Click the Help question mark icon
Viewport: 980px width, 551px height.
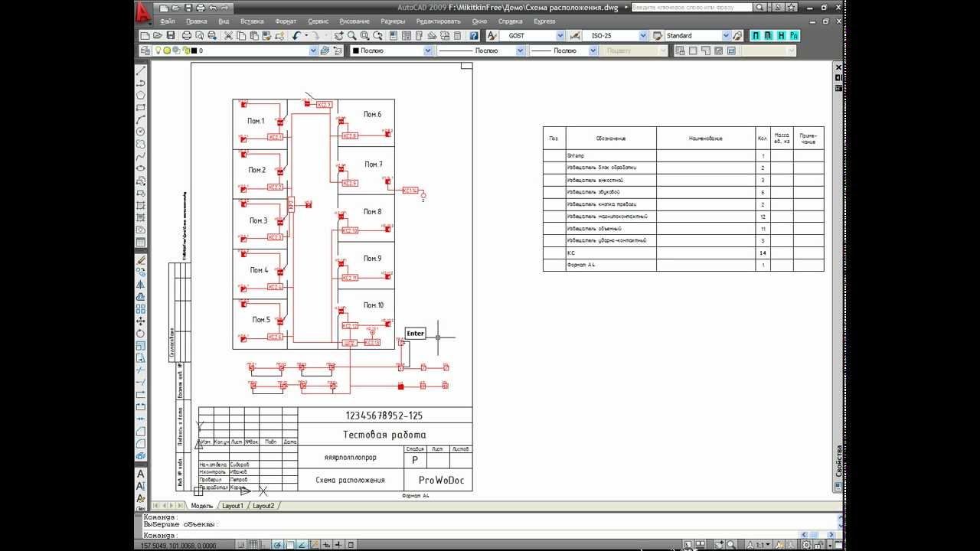point(473,35)
